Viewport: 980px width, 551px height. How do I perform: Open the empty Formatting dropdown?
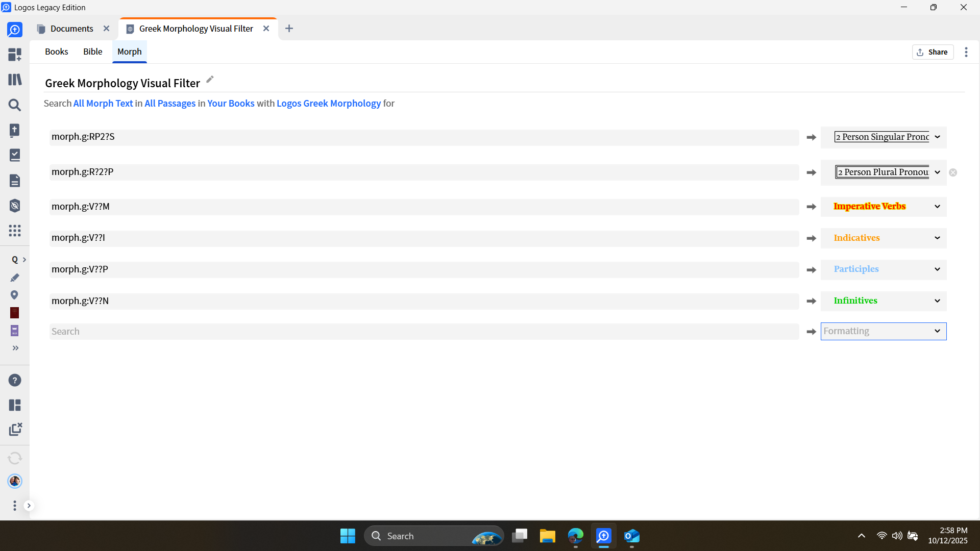point(937,331)
